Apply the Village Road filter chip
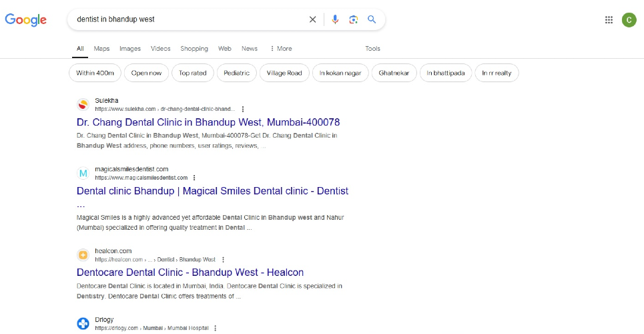Viewport: 644px width, 334px height. (x=284, y=73)
